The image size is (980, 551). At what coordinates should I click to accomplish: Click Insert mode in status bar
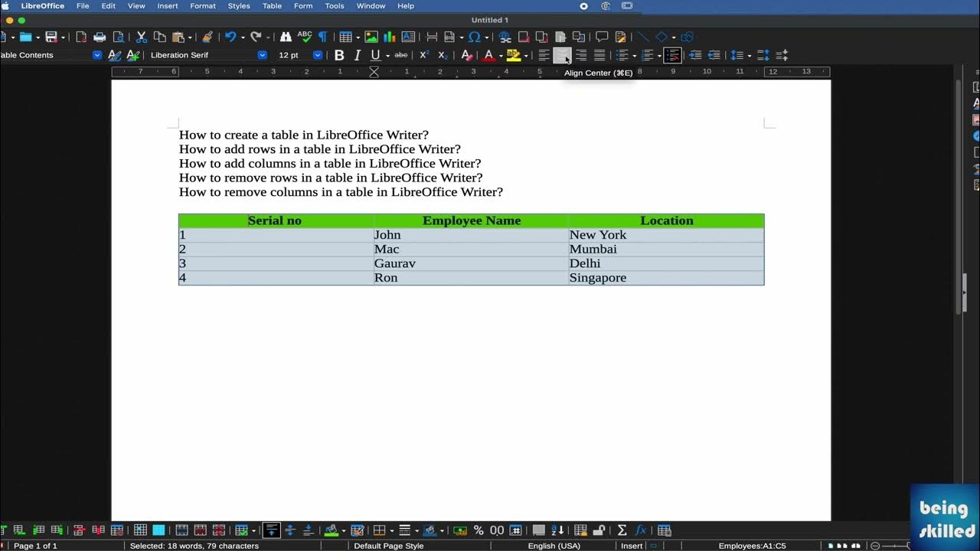click(x=632, y=546)
